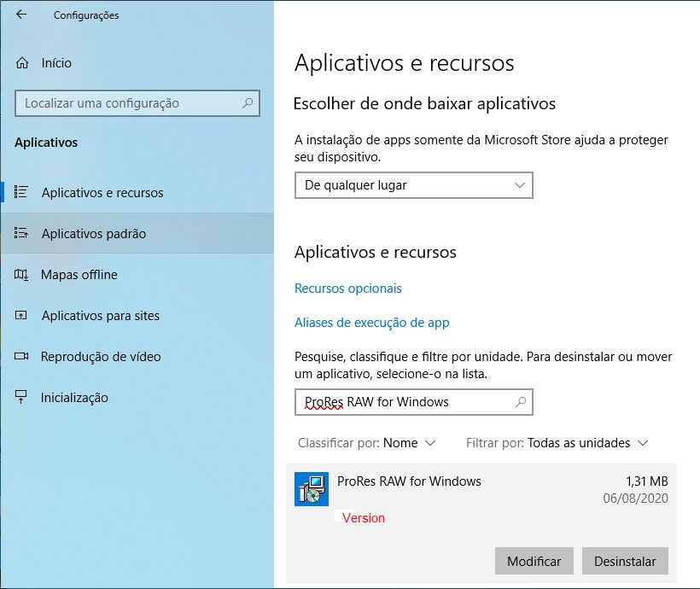Click the Aplicativos padrão sidebar icon
700x589 pixels.
21,233
